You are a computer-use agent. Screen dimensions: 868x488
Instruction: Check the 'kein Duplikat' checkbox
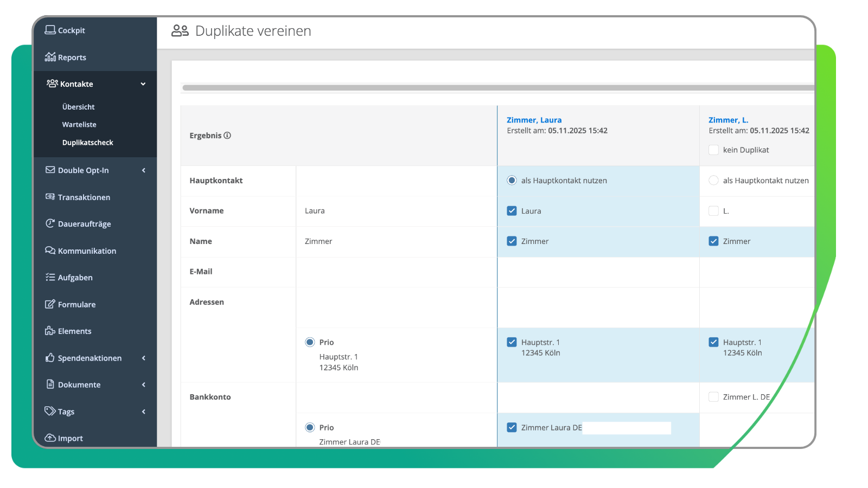[713, 150]
